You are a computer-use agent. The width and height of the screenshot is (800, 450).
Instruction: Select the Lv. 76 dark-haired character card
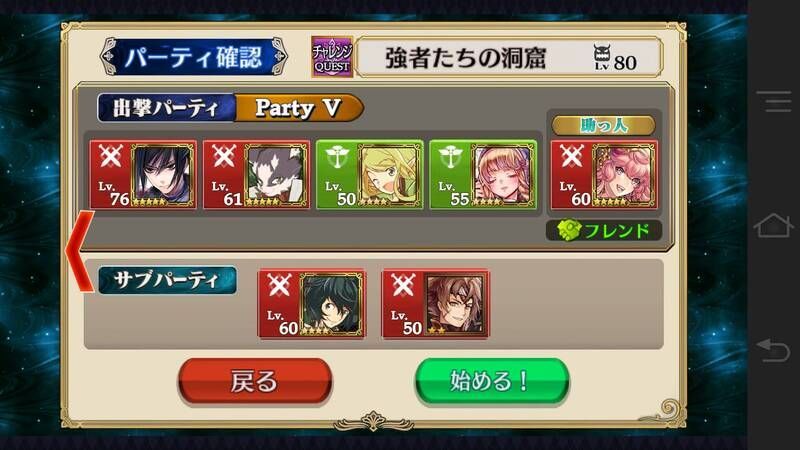coord(143,175)
